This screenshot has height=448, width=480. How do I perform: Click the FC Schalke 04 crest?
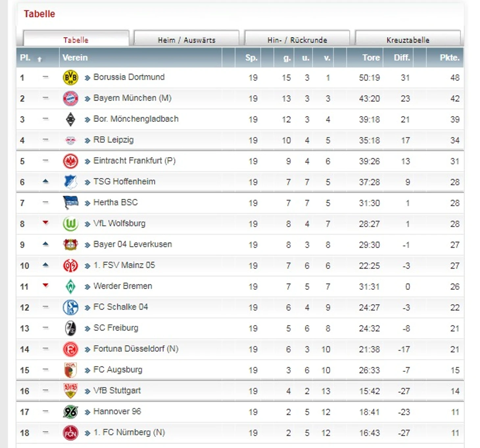click(x=70, y=307)
